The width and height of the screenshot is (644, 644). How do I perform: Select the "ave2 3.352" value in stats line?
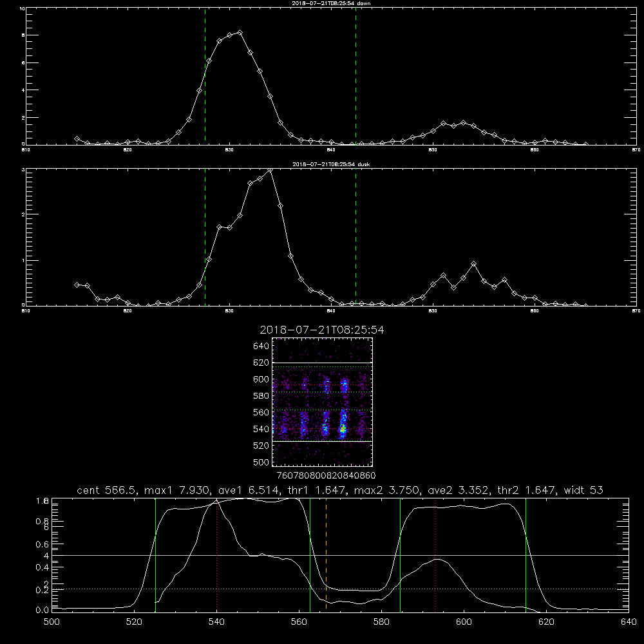click(x=459, y=490)
